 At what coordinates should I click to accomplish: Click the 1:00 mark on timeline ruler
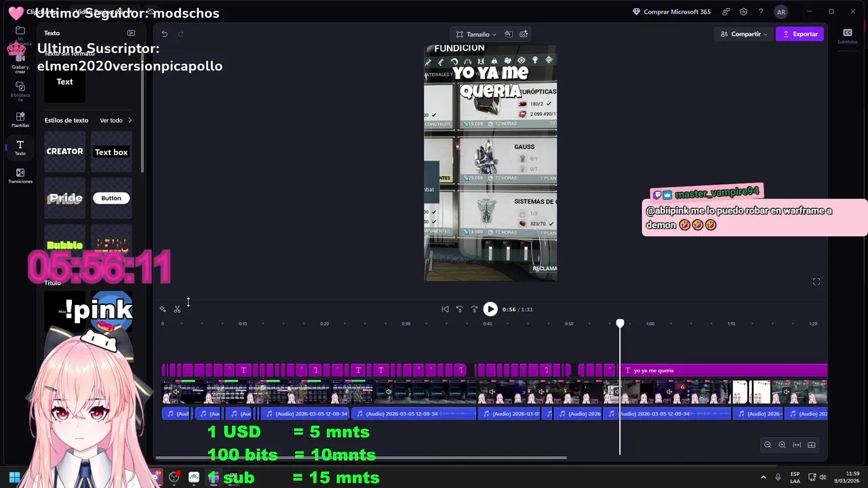point(650,324)
